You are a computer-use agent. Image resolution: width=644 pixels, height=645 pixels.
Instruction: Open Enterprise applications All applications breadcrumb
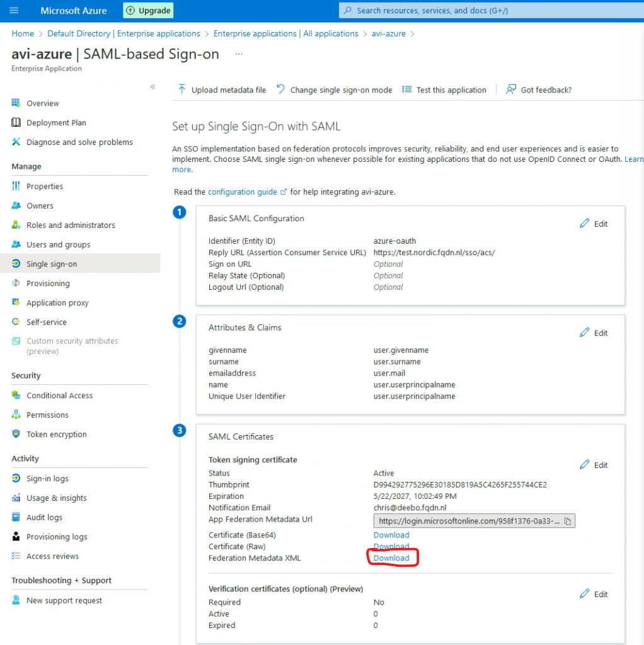[285, 34]
